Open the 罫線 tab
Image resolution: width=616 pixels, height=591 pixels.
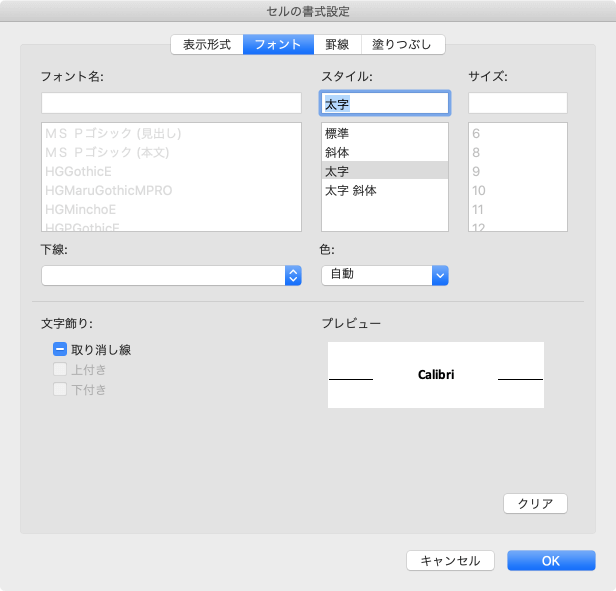338,45
